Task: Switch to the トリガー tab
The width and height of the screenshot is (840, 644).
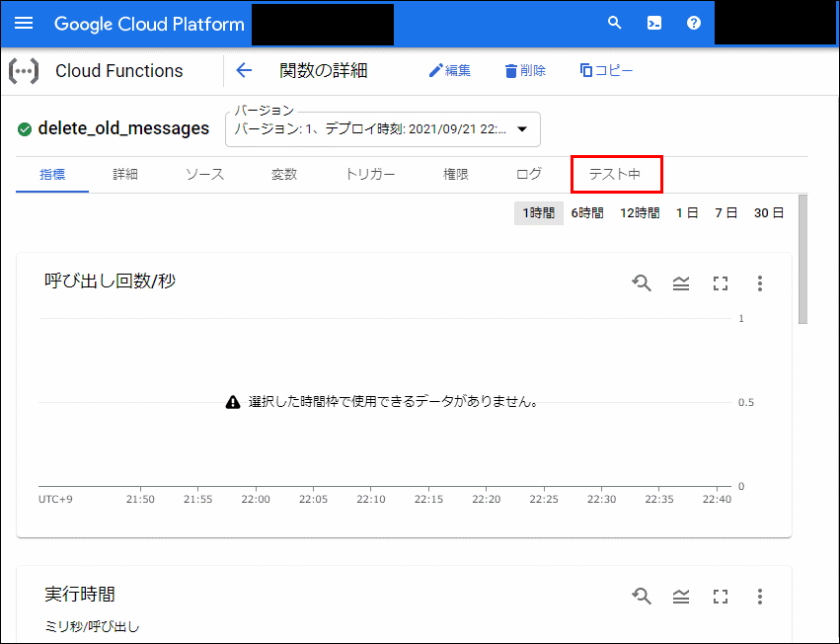Action: (369, 174)
